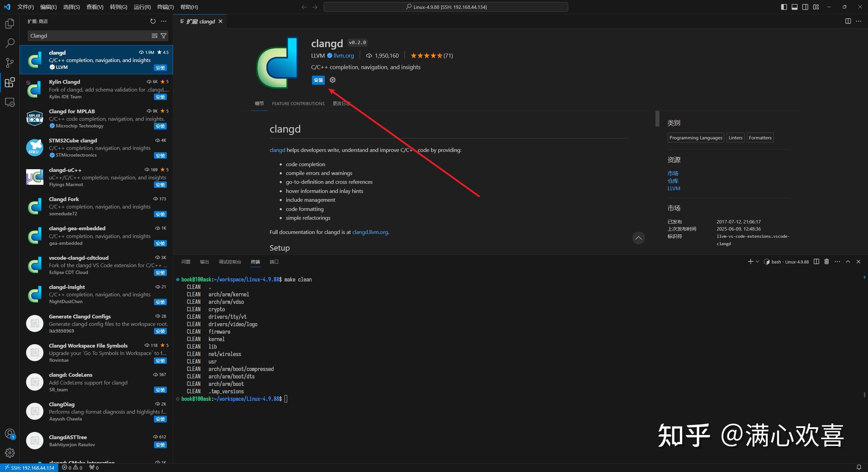Toggle the secondary side bar
Image resolution: width=868 pixels, height=472 pixels.
pos(805,7)
